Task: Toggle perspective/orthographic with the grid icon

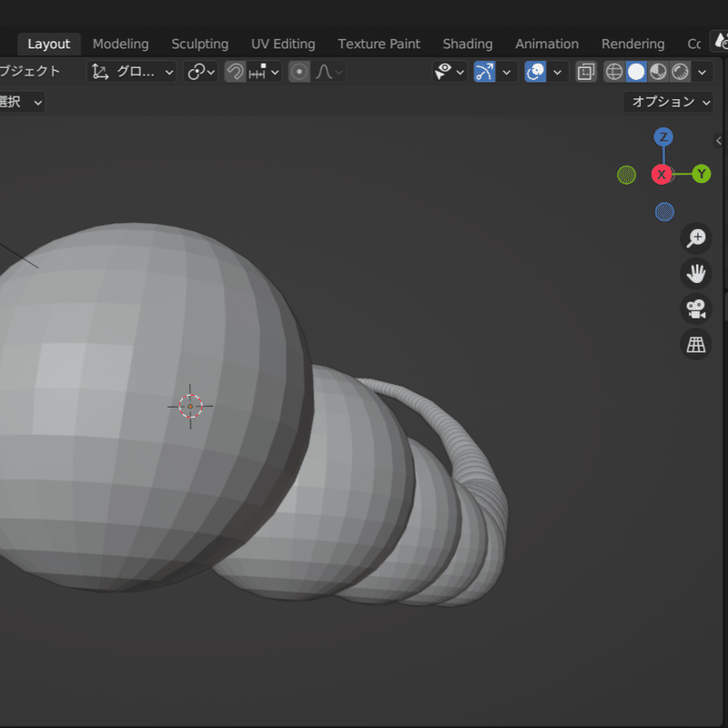Action: click(x=696, y=345)
